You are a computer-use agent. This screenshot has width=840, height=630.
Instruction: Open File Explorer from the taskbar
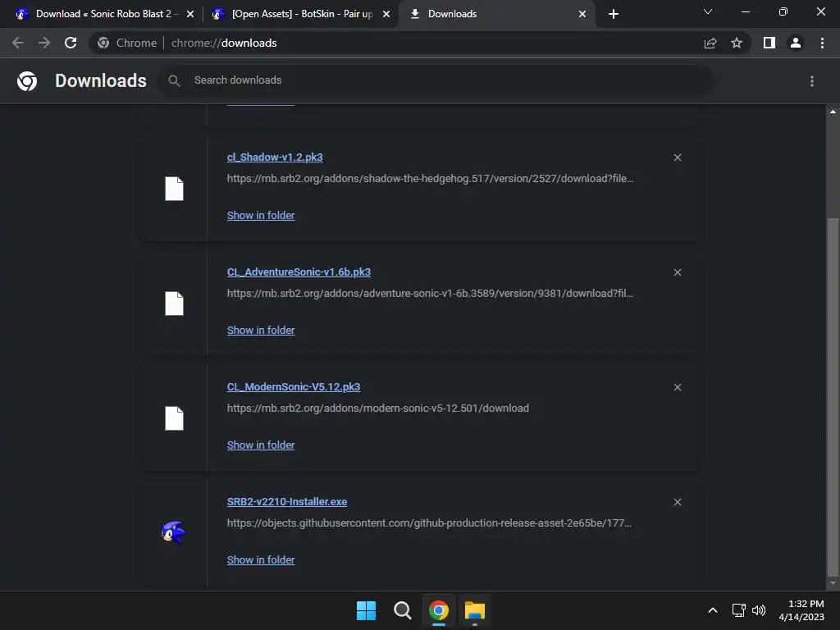[475, 610]
